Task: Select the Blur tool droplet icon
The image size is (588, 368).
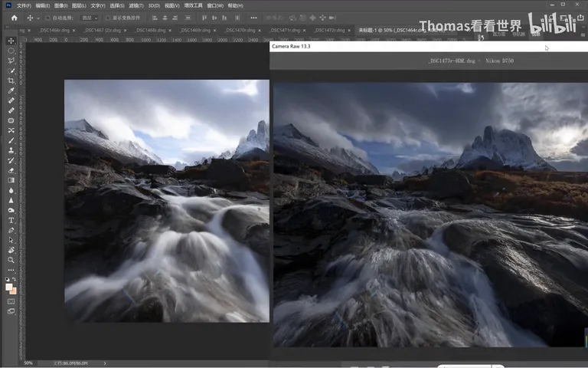Action: click(11, 190)
